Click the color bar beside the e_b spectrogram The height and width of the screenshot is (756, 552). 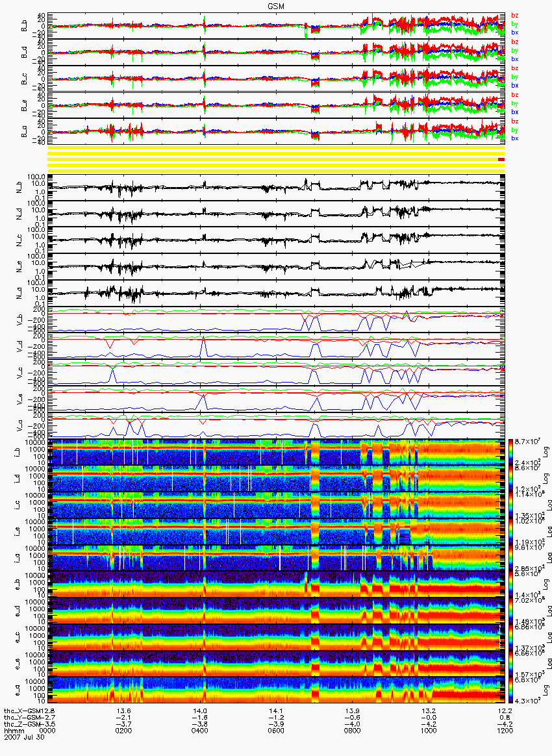[x=510, y=585]
